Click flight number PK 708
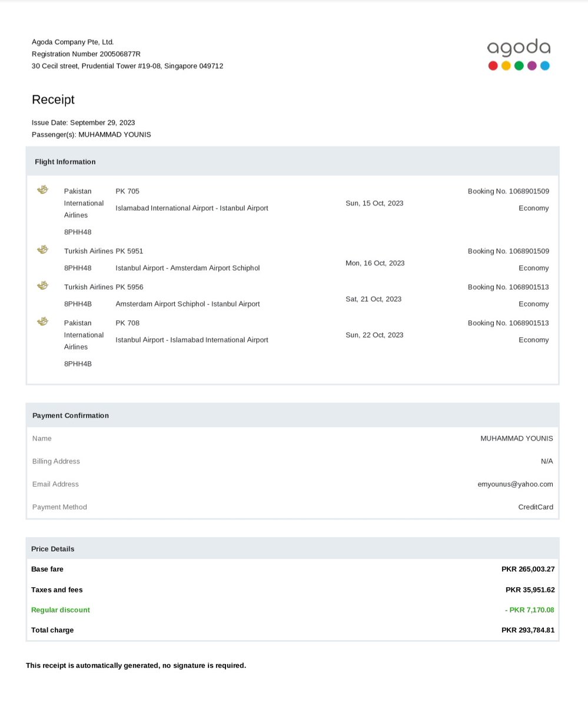The image size is (588, 706). click(x=128, y=322)
